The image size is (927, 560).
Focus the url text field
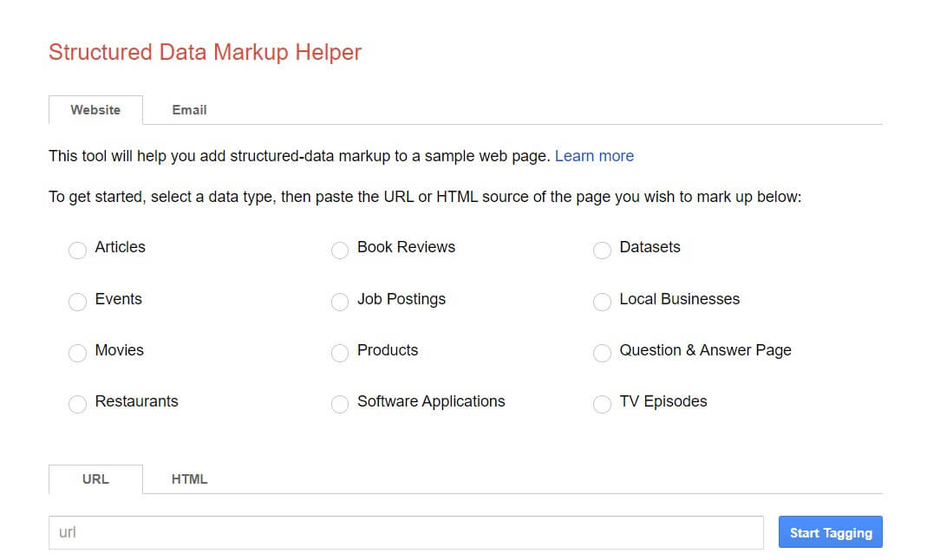[406, 532]
